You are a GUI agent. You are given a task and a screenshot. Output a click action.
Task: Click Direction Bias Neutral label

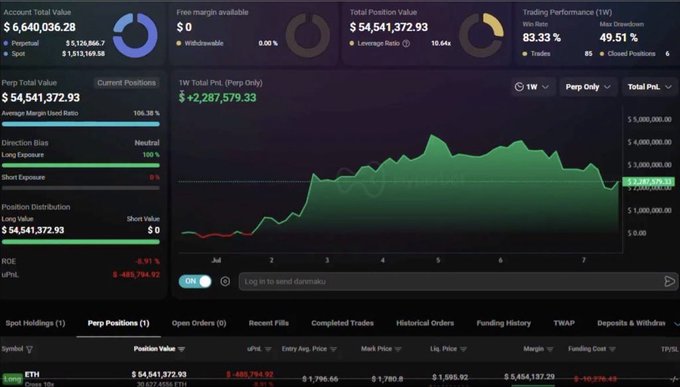click(147, 143)
